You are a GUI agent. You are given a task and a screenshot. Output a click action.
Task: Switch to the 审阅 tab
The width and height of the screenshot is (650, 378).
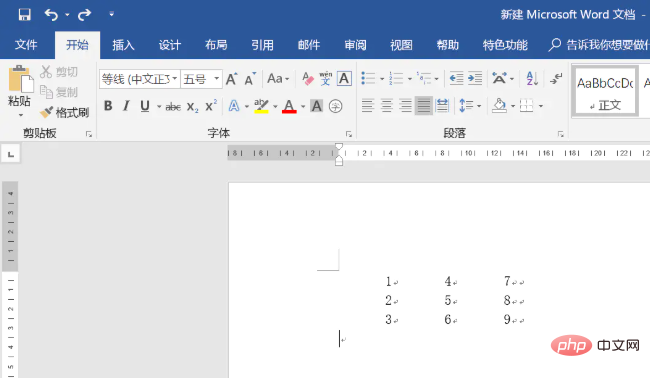pos(355,45)
